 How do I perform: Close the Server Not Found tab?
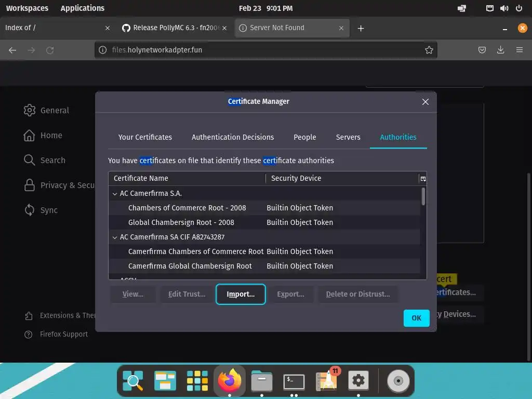coord(341,28)
